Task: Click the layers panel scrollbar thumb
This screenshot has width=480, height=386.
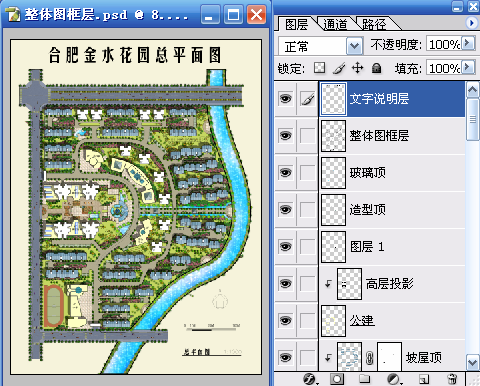Action: click(x=473, y=119)
